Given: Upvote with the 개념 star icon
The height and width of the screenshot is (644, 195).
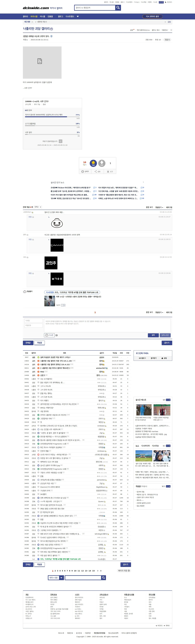Looking at the screenshot, I should (93, 163).
